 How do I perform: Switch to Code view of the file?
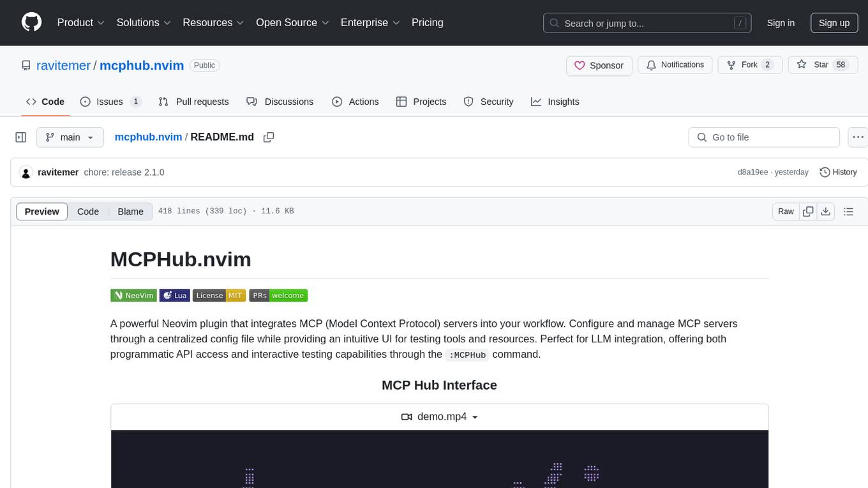tap(88, 211)
